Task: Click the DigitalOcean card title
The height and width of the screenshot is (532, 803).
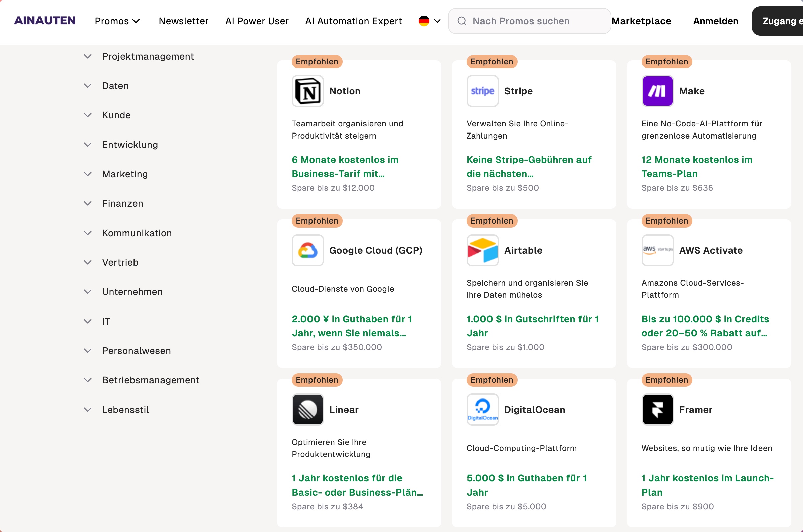Action: [x=535, y=410]
